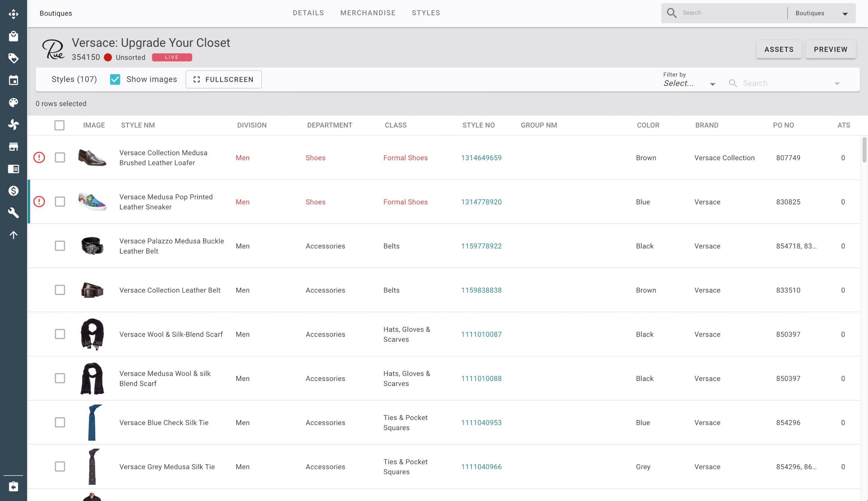The image size is (868, 501).
Task: Select the Palazzo Medusa Buckle Belt row checkbox
Action: click(60, 246)
